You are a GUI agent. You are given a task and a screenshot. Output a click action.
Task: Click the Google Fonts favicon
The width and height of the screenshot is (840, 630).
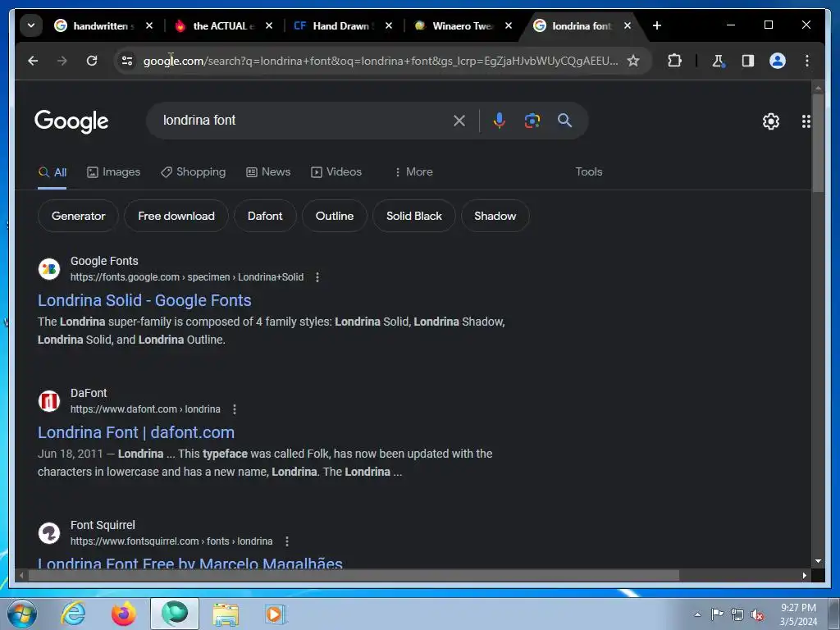click(x=48, y=269)
